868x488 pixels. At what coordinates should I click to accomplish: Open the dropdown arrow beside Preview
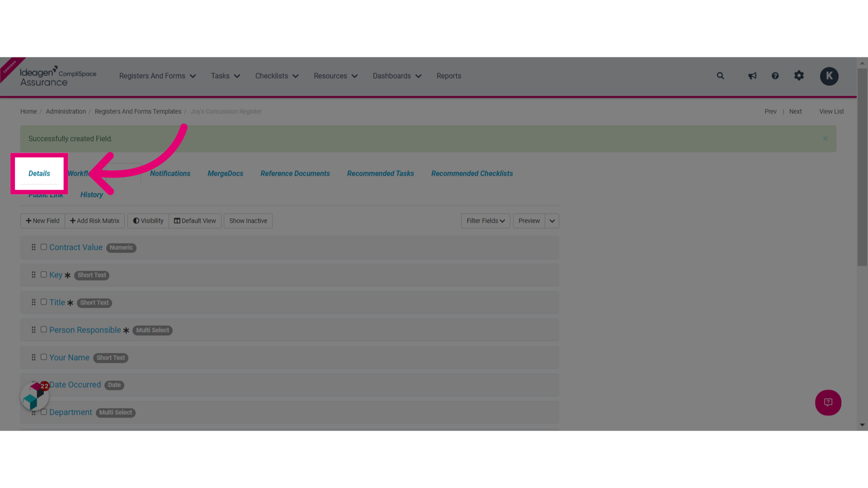(552, 221)
